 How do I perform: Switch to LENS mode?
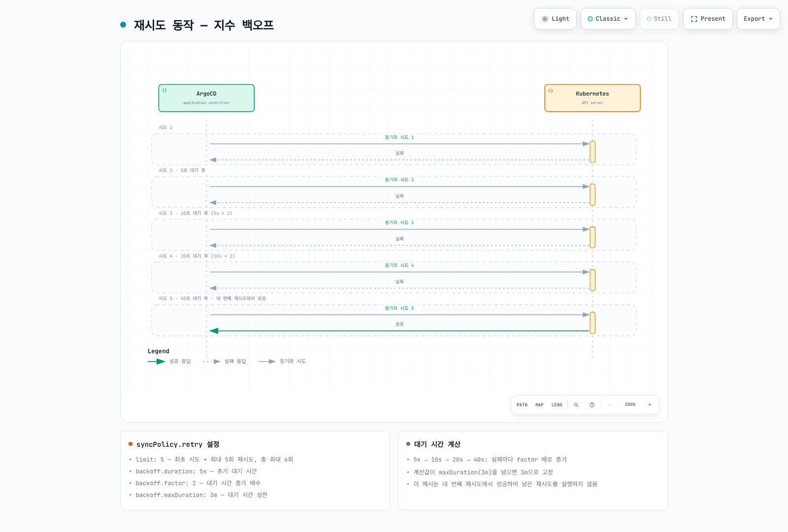click(557, 405)
